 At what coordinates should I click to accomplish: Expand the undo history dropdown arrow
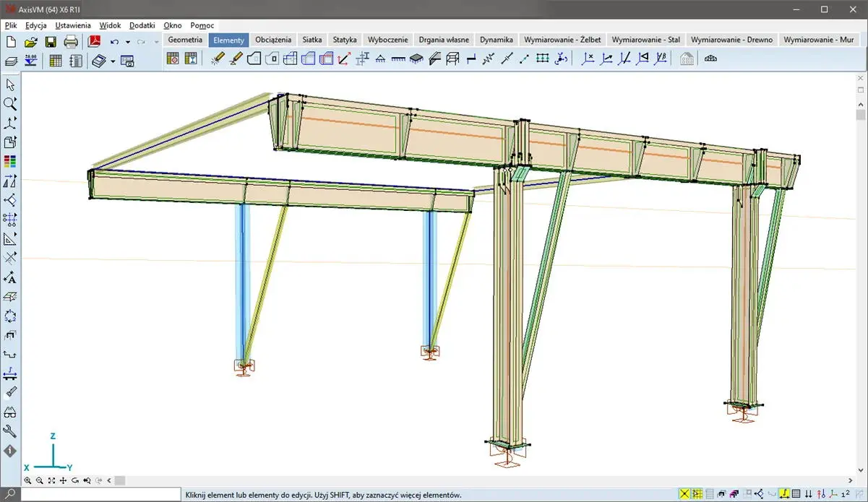point(128,42)
